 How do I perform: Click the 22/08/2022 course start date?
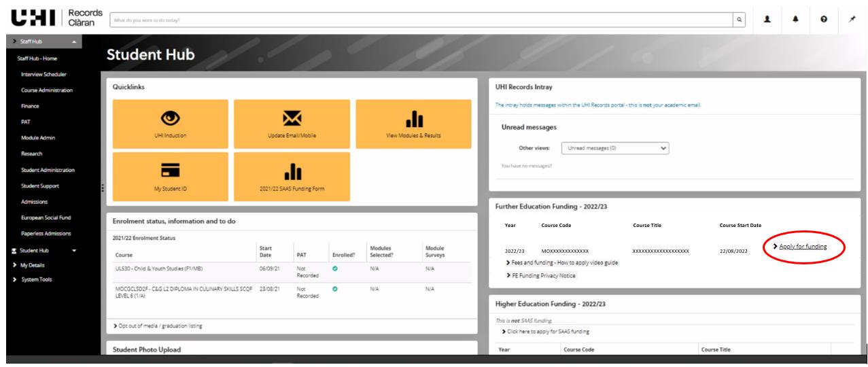(x=733, y=251)
